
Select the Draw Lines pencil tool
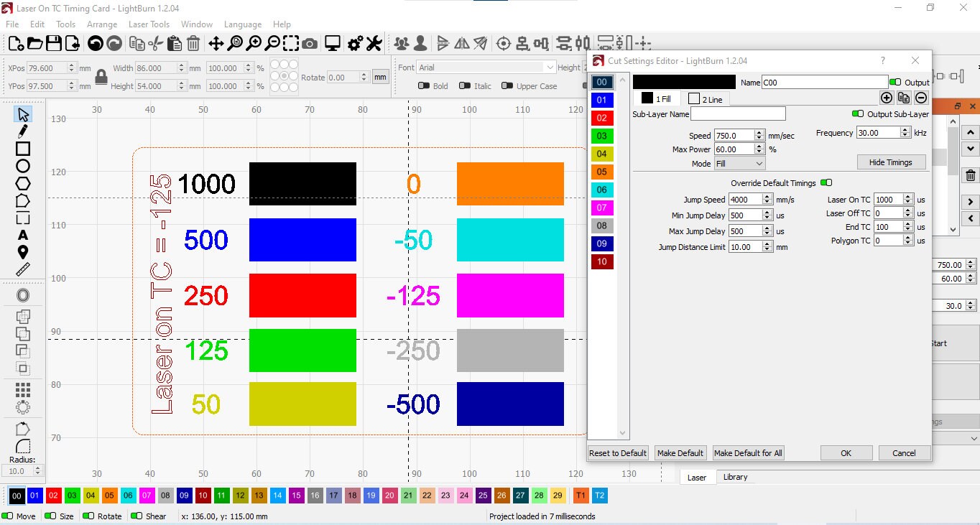point(23,131)
